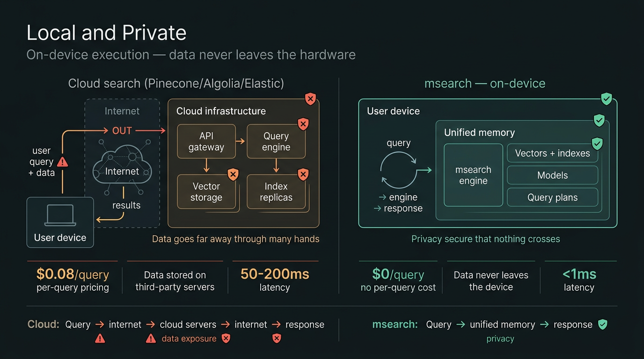Click the 'no per-query cost' caption
Viewport: 644px width, 359px height.
pos(398,287)
